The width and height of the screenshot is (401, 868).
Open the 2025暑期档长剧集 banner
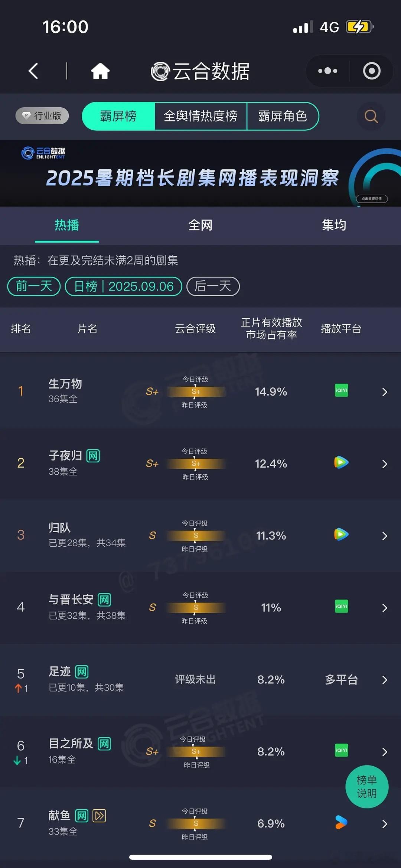(200, 173)
